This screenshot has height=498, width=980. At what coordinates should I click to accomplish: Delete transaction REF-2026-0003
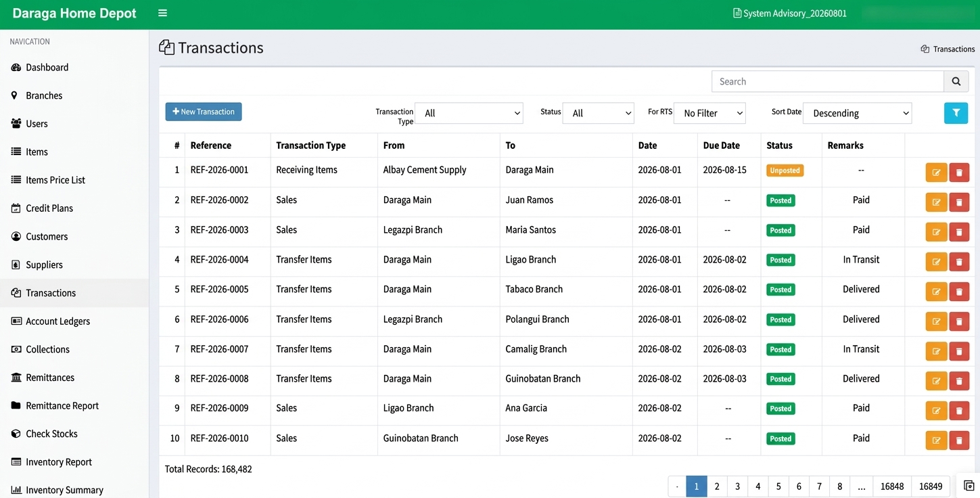click(x=959, y=232)
